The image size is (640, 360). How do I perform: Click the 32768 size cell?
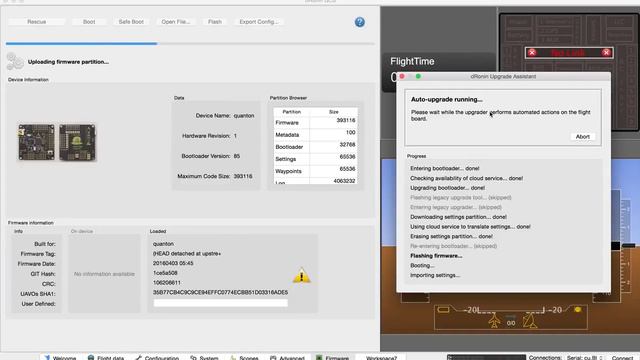[347, 144]
